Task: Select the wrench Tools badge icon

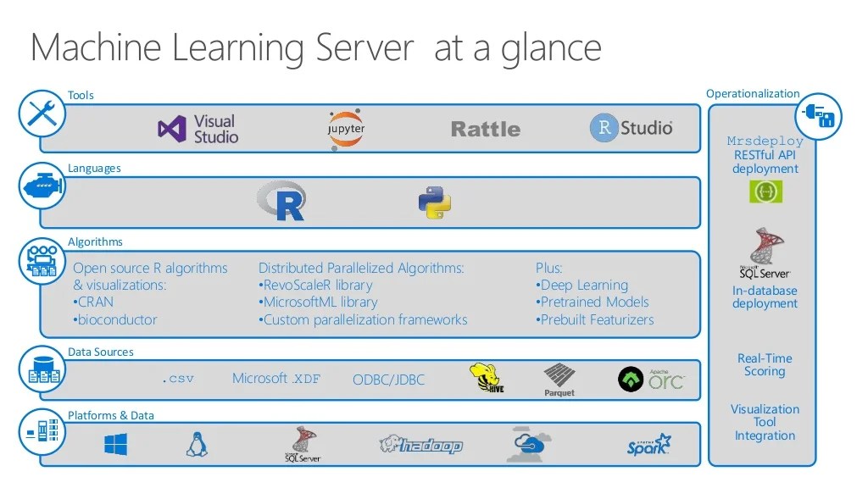Action: point(42,114)
